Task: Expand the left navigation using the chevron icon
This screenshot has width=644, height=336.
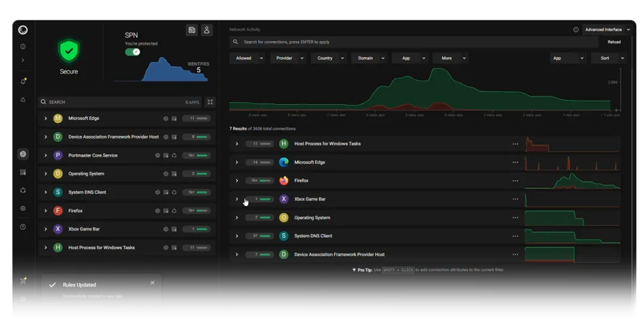Action: [23, 60]
